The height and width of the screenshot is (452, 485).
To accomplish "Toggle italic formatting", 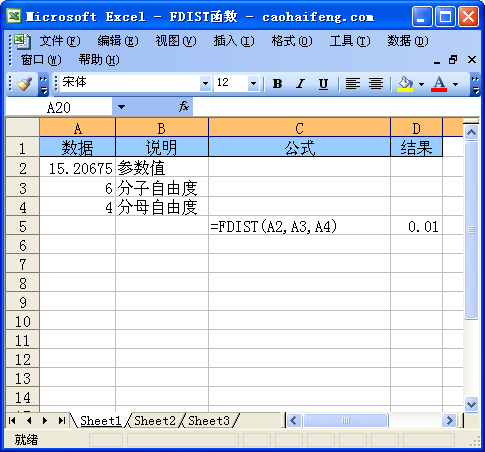I will (x=301, y=84).
